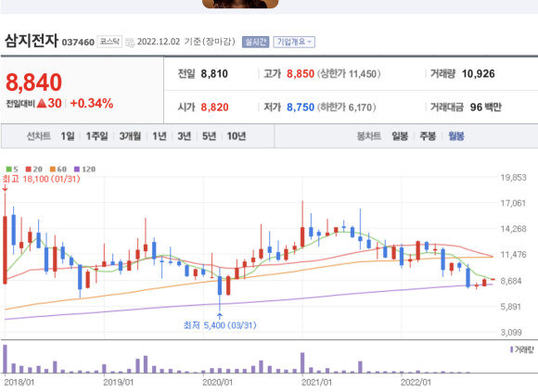Click the 2021/01 axis label
The width and height of the screenshot is (538, 392).
click(x=316, y=382)
